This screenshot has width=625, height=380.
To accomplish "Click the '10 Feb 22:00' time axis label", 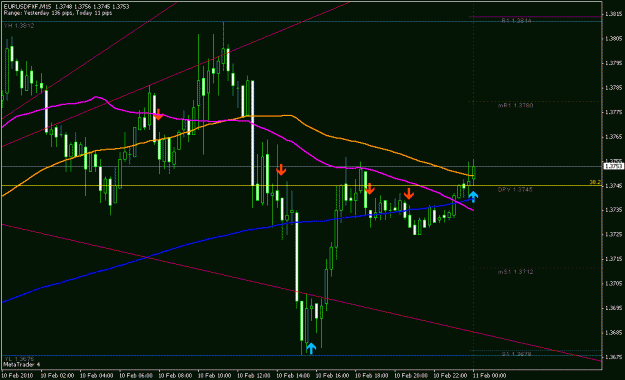I will (x=450, y=376).
